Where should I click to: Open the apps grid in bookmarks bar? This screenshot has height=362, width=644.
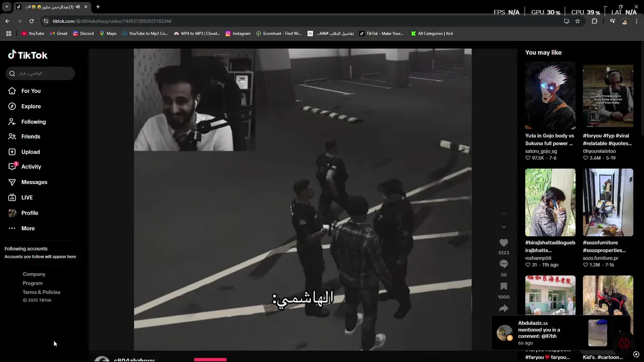9,34
